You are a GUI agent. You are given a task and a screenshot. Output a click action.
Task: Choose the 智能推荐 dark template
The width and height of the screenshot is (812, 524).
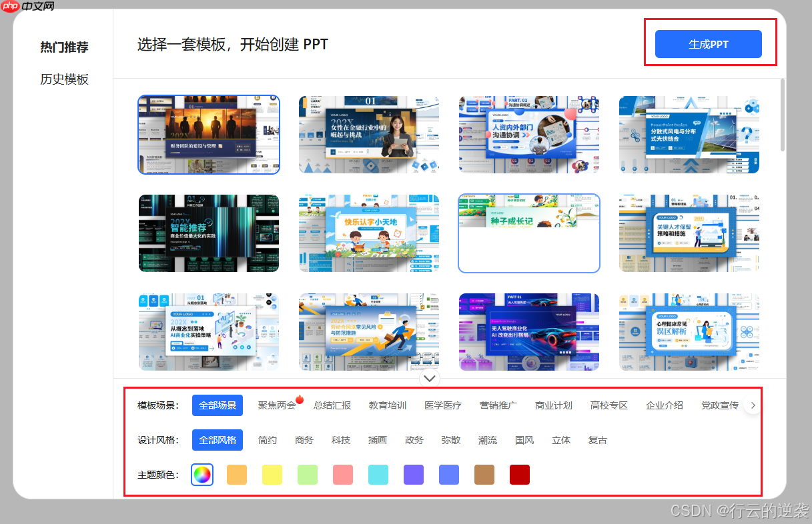(208, 233)
